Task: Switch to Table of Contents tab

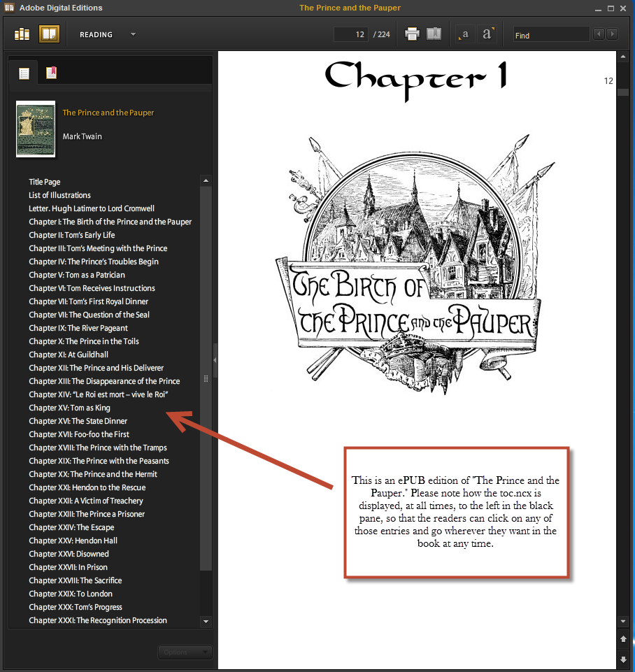Action: tap(24, 73)
